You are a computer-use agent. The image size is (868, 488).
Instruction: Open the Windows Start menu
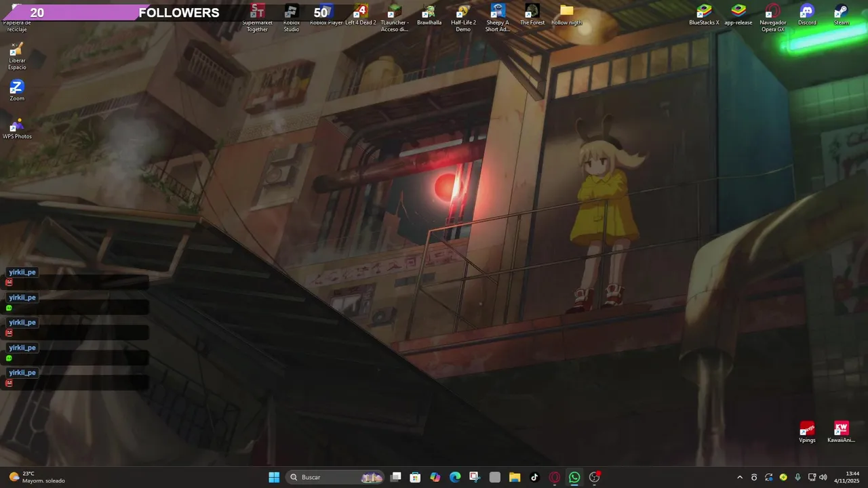[274, 477]
